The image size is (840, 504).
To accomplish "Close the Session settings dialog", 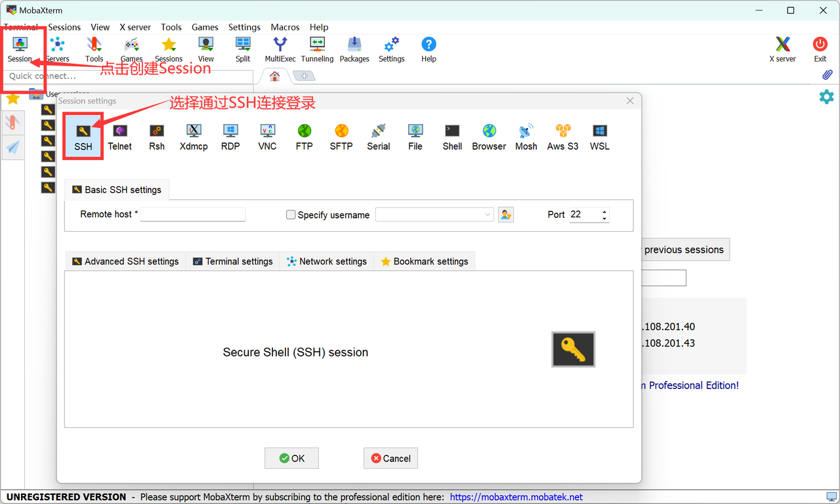I will pos(630,101).
